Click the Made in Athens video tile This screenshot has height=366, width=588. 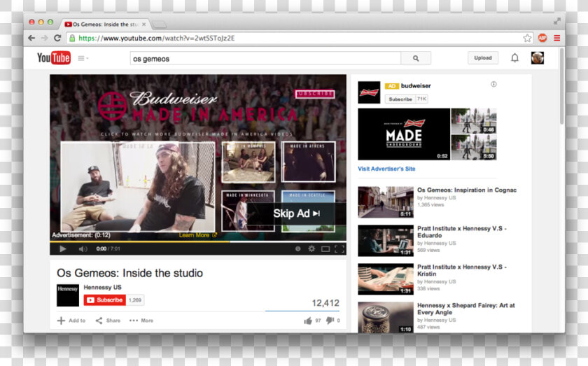[308, 162]
